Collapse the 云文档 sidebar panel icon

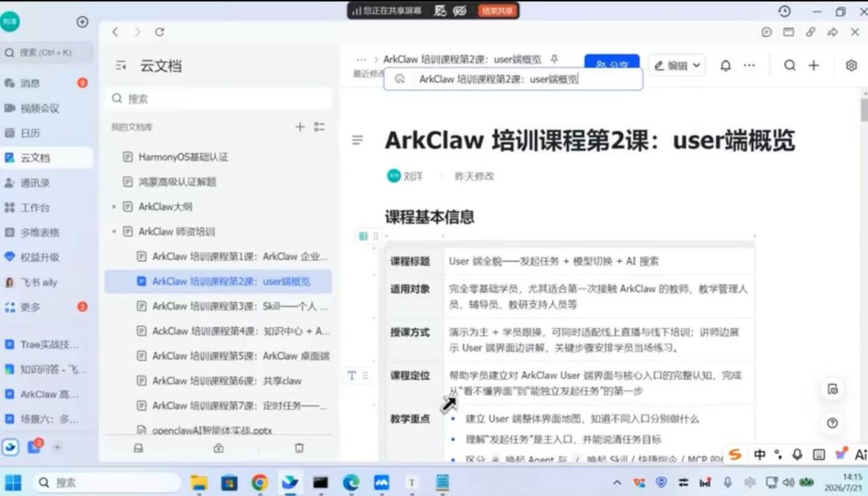(121, 66)
